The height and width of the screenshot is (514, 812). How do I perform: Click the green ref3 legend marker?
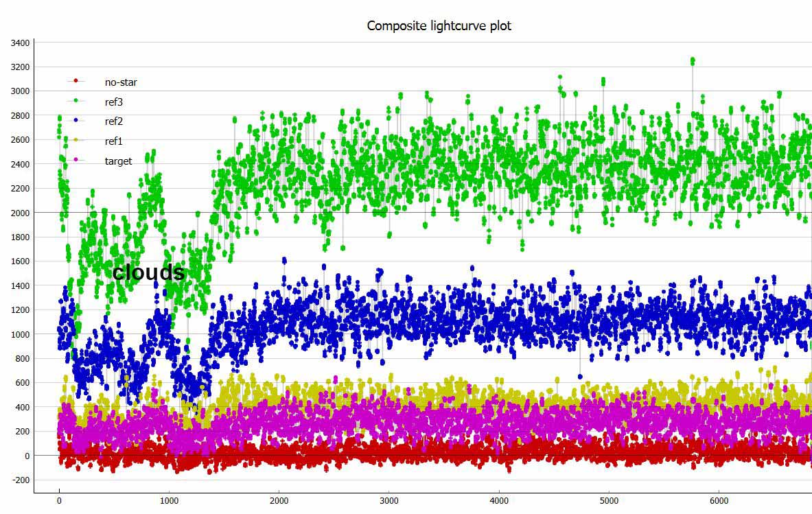[76, 100]
